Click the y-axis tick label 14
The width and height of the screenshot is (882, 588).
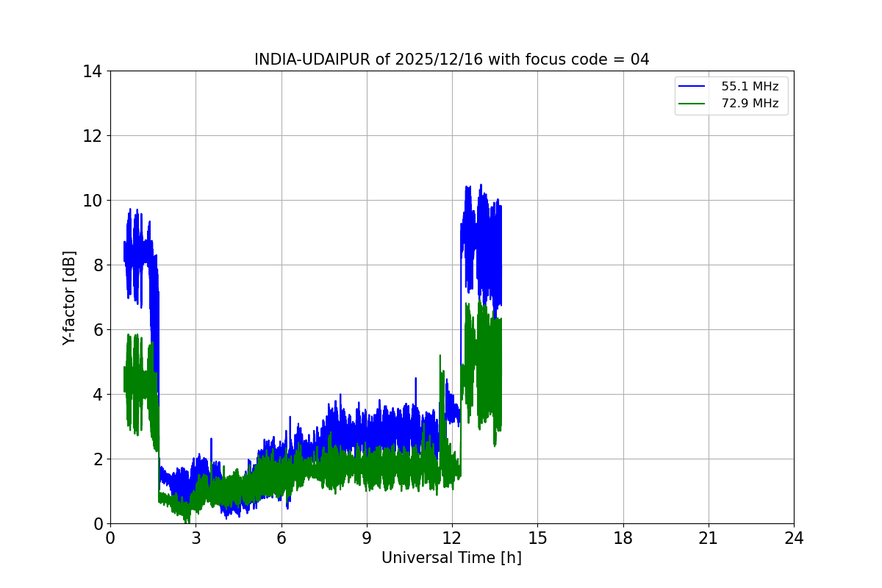click(x=93, y=71)
